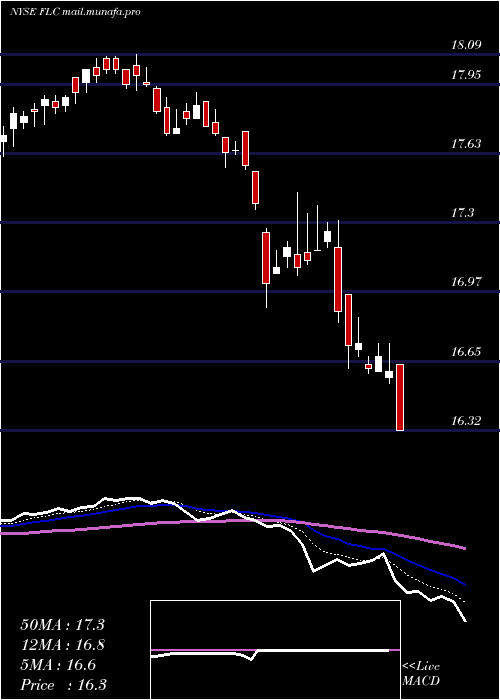This screenshot has width=500, height=700.
Task: Click the 50MA : 17.3 reading
Action: click(62, 625)
